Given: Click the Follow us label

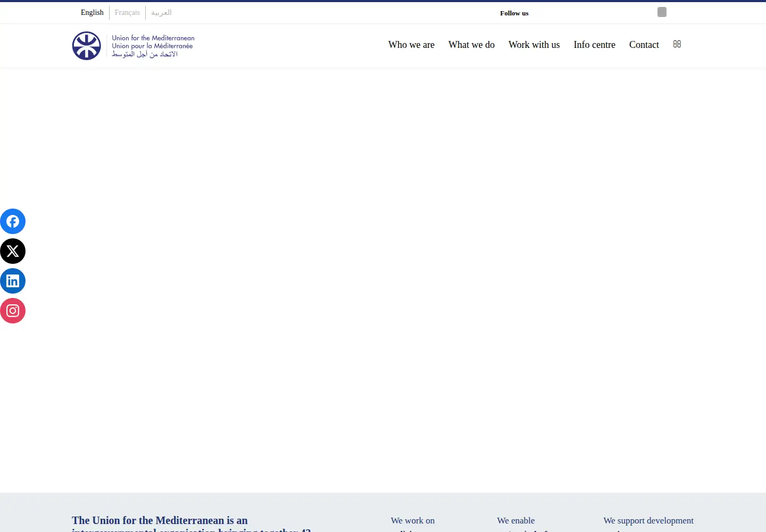Looking at the screenshot, I should pyautogui.click(x=514, y=13).
